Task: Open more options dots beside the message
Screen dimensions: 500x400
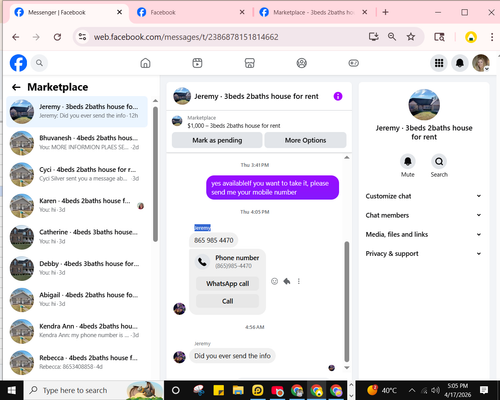Action: coord(299,281)
